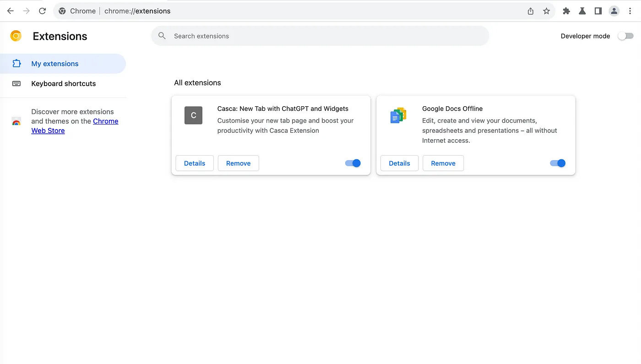This screenshot has width=641, height=364.
Task: Click the My extensions puzzle icon
Action: [x=16, y=64]
